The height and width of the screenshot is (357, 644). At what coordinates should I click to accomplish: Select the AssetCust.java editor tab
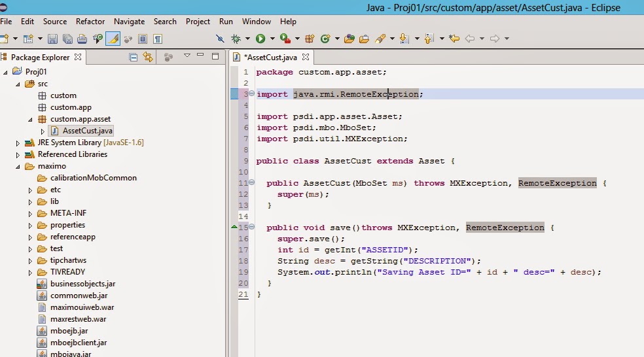271,58
